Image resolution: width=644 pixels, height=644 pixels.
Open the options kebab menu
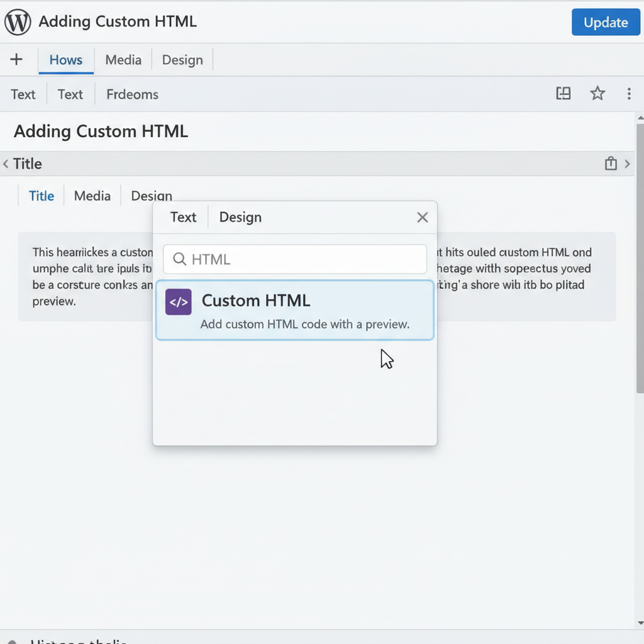click(630, 94)
